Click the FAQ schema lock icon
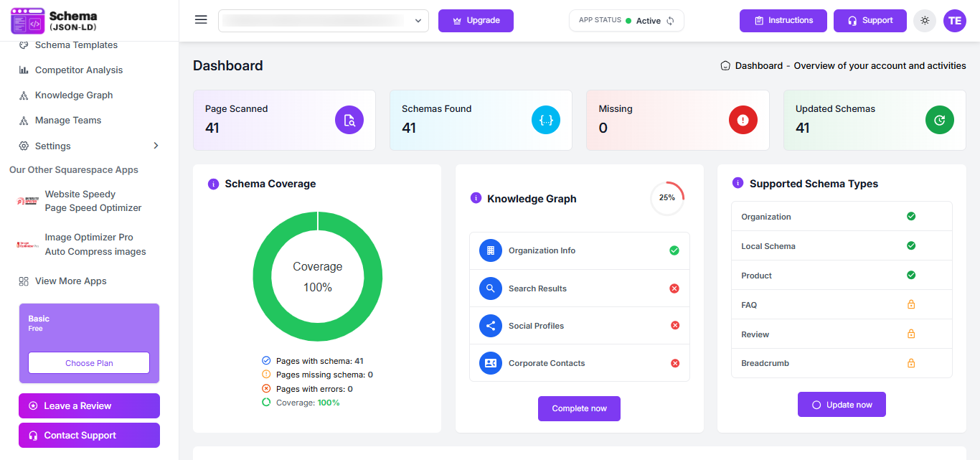980x460 pixels. [x=911, y=305]
